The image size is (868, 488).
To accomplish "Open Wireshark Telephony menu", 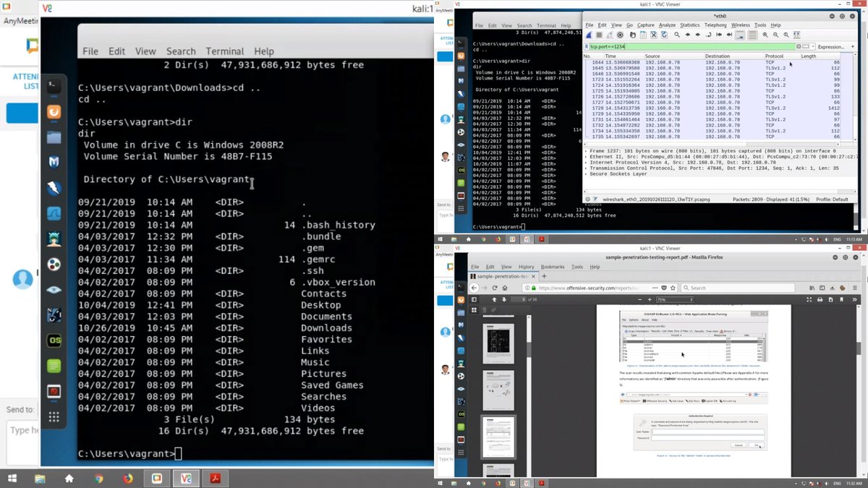I will point(715,25).
